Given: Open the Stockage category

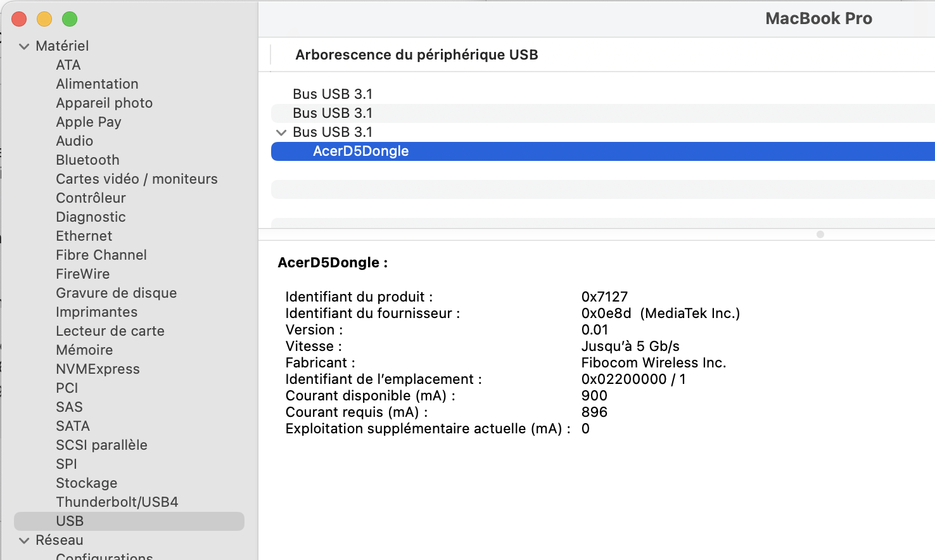Looking at the screenshot, I should 87,483.
